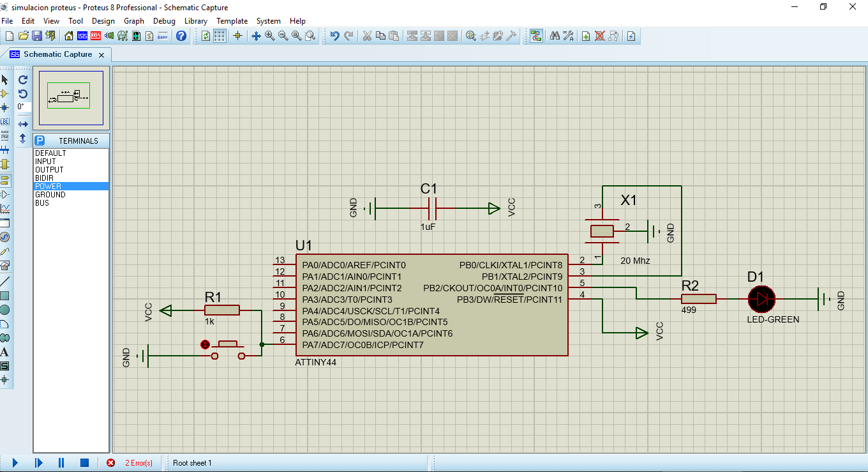Open the System menu
The image size is (868, 472).
coord(269,21)
